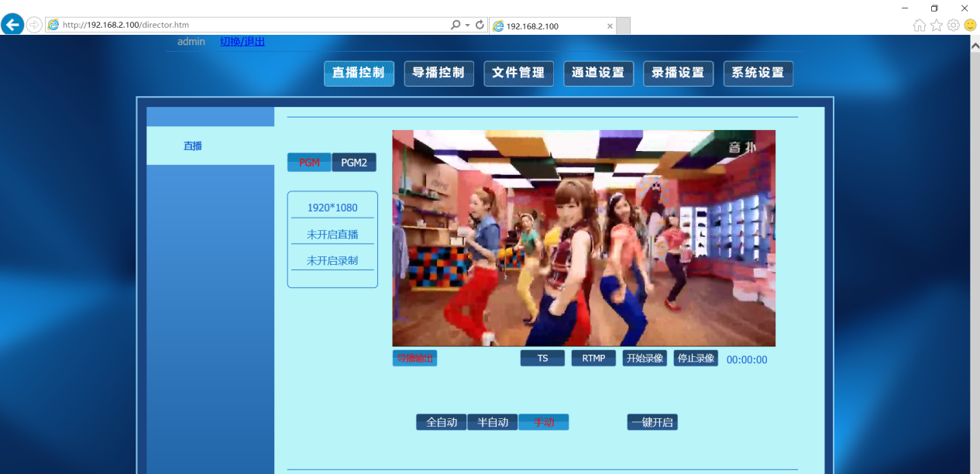Click the 一键开启 button
980x474 pixels.
click(x=652, y=422)
